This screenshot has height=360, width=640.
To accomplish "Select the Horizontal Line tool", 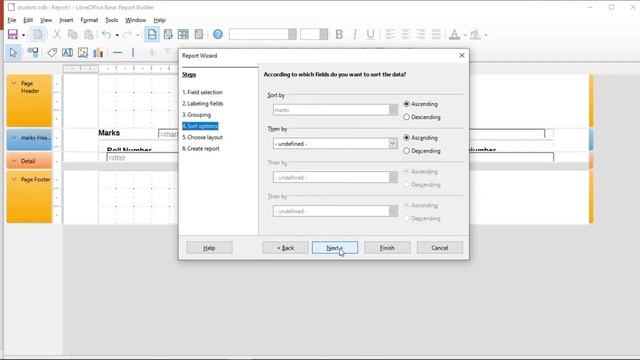I will click(118, 53).
